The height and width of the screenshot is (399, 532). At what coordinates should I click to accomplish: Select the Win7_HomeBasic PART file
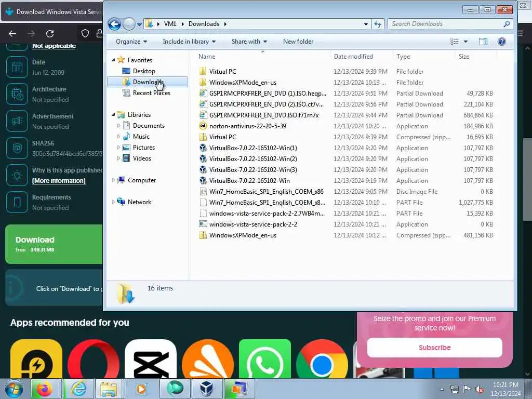click(267, 203)
